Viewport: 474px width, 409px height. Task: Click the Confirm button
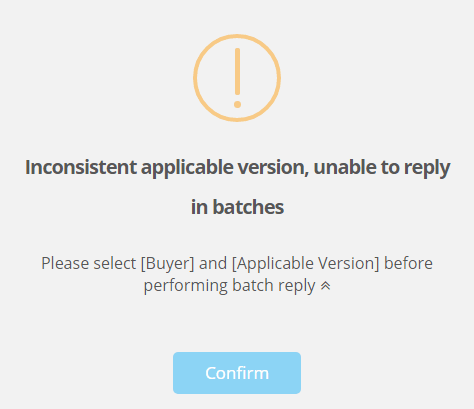[237, 373]
